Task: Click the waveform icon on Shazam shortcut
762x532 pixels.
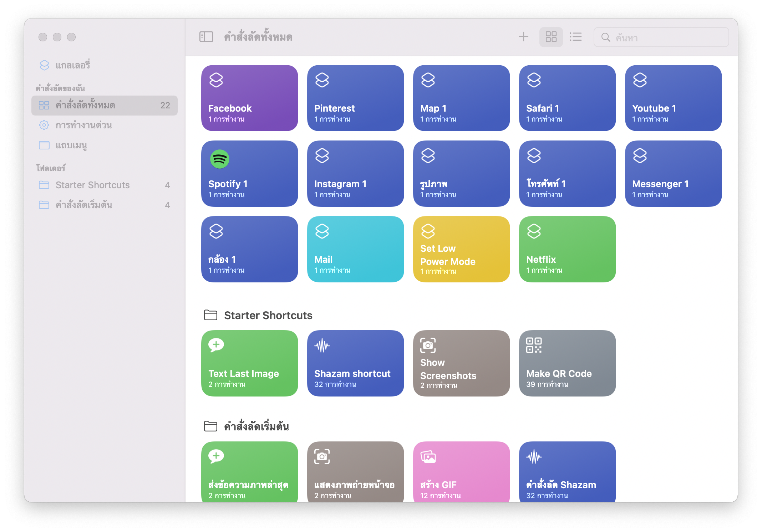Action: pos(322,345)
